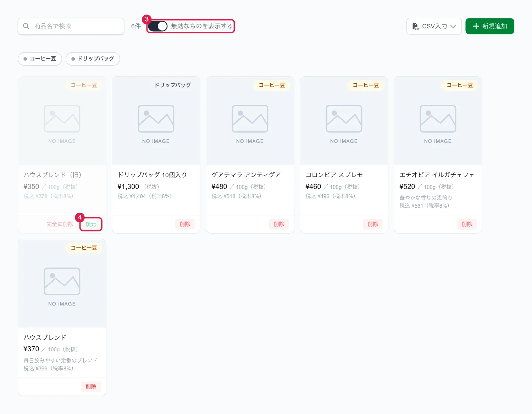Filter by the ドリップバッグ category chip
Viewport: 532px width, 414px height.
(x=93, y=59)
